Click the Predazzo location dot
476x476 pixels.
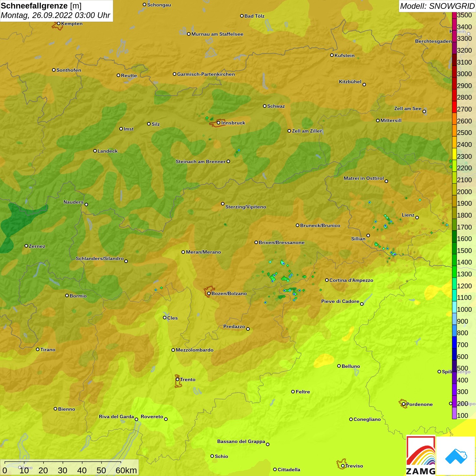(248, 329)
